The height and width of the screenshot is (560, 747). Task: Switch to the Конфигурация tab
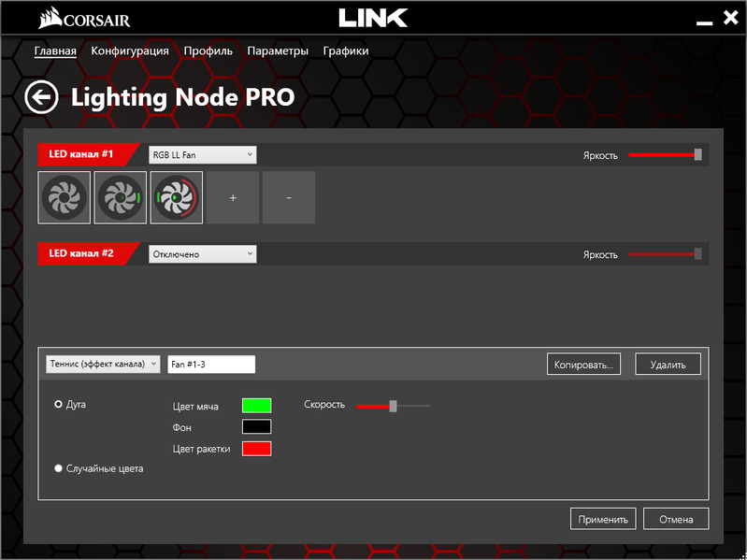click(x=130, y=51)
